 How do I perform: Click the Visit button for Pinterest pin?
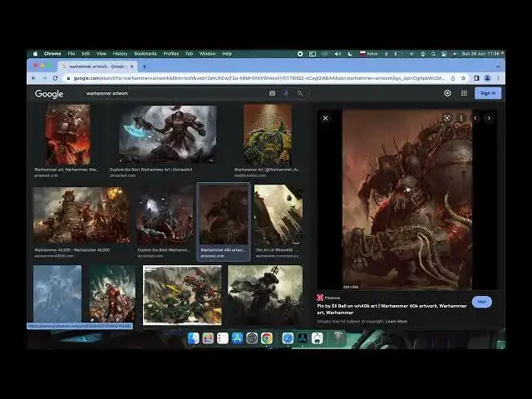(x=482, y=302)
